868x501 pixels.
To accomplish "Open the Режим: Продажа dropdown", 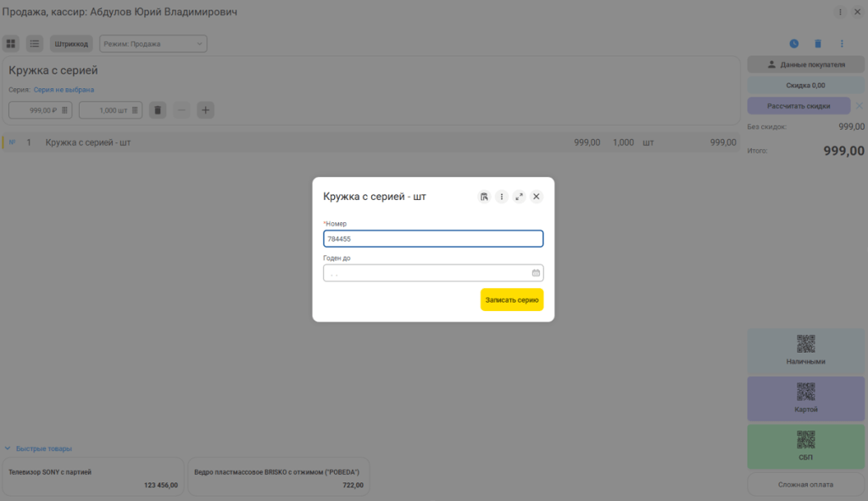I will (x=153, y=44).
